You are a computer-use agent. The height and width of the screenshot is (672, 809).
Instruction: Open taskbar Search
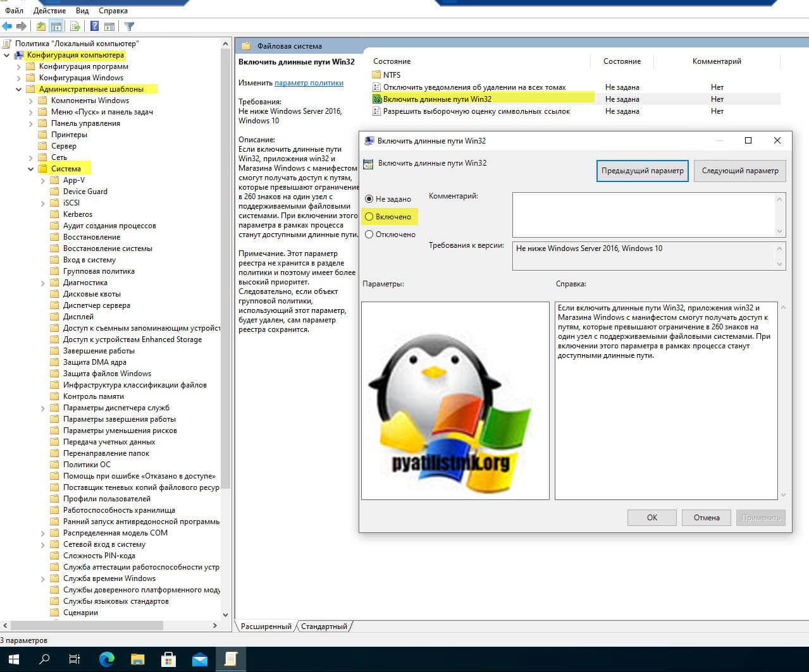click(x=44, y=659)
